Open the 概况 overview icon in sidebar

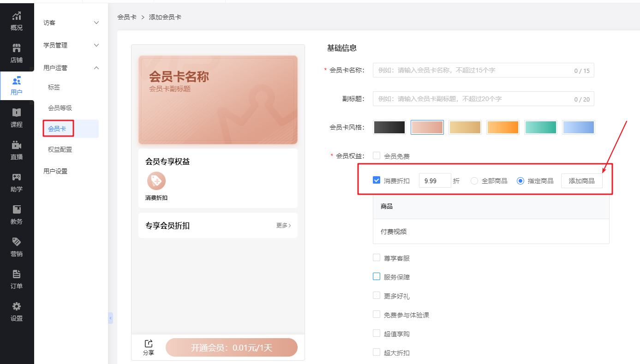pos(17,16)
